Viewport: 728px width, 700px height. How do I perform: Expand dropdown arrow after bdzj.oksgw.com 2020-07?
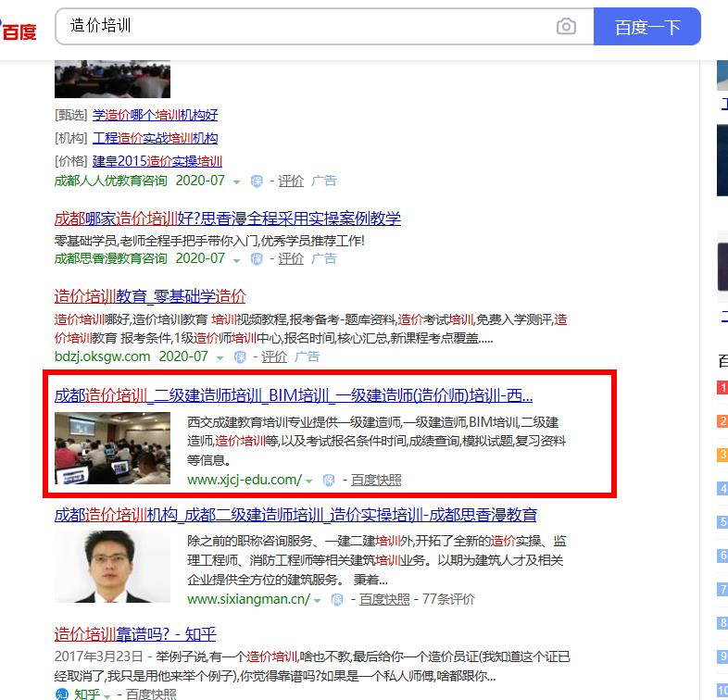click(x=220, y=357)
